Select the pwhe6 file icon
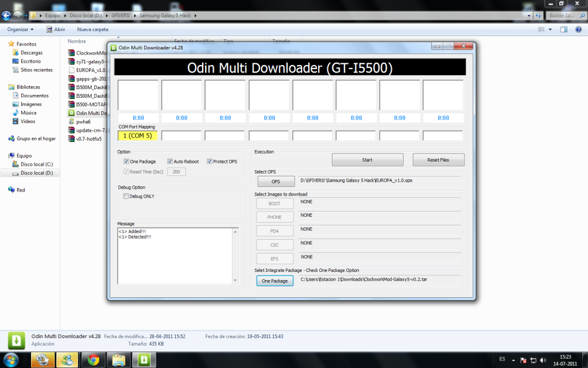 tap(71, 122)
